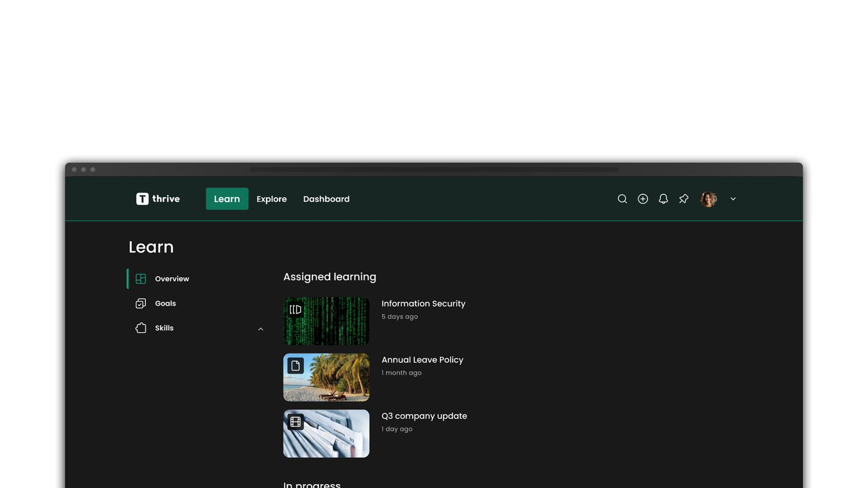Expand the account menu chevron

[733, 199]
